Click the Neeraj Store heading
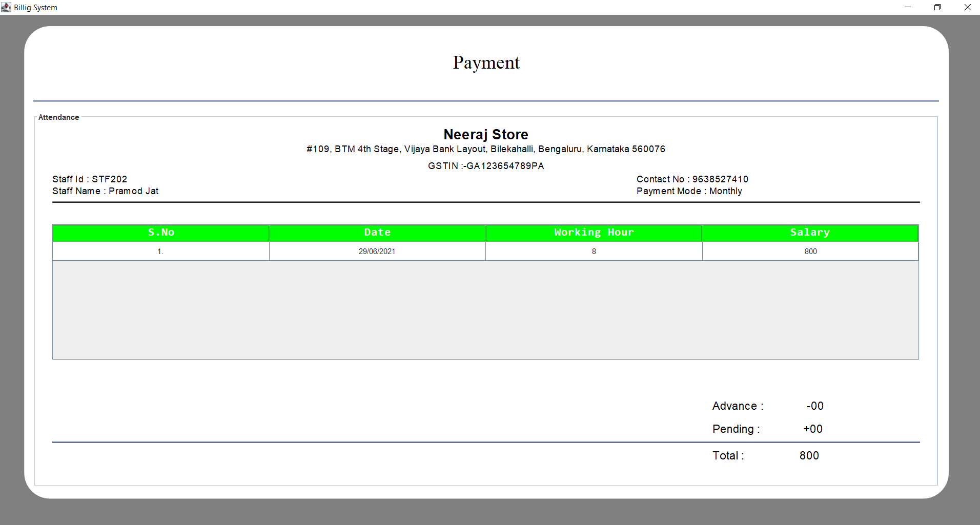The height and width of the screenshot is (525, 980). [x=485, y=135]
